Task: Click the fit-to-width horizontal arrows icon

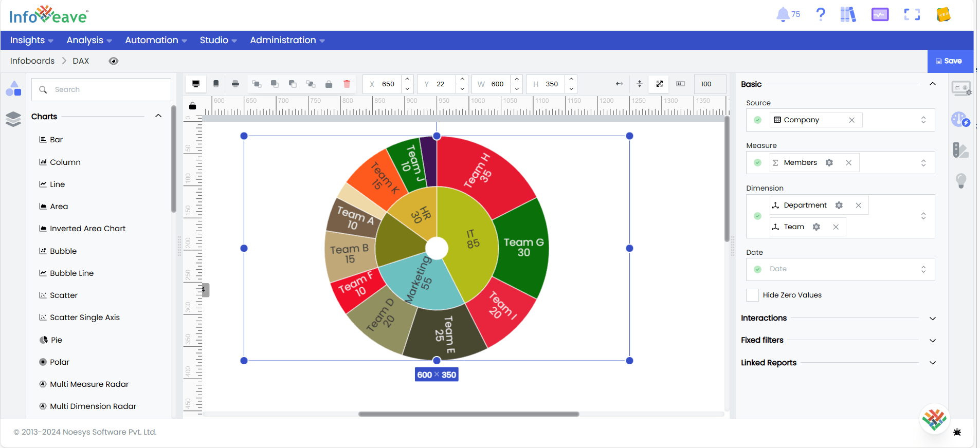Action: point(620,84)
